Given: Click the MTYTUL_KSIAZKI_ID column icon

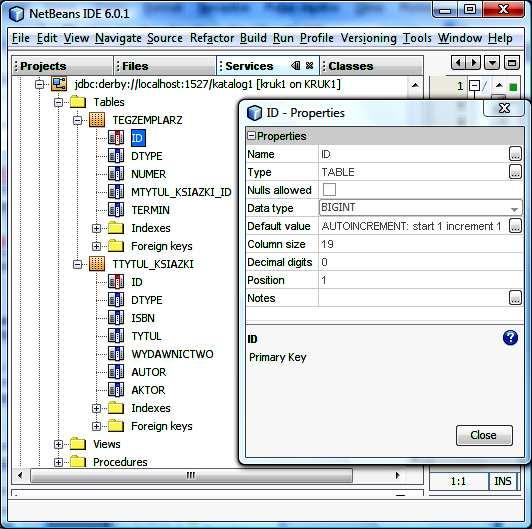Looking at the screenshot, I should tap(116, 192).
